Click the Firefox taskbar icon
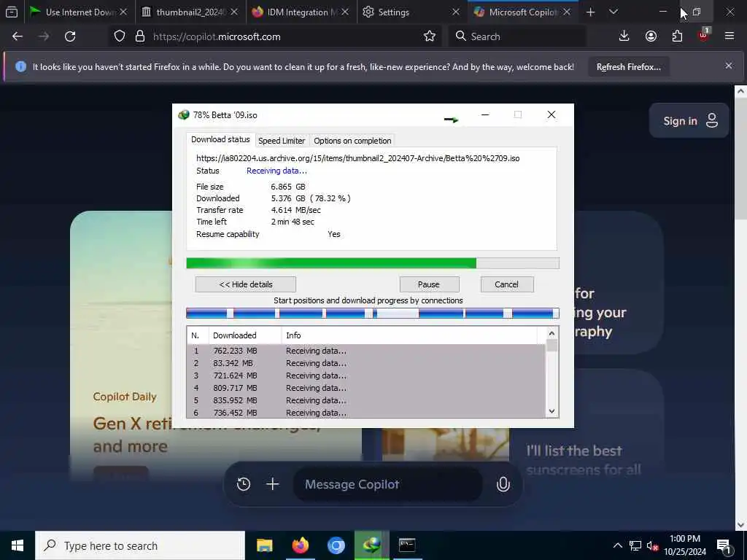747x560 pixels. click(x=300, y=545)
